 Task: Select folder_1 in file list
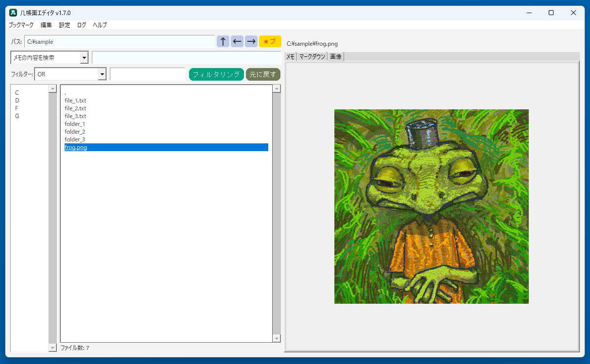[x=75, y=124]
